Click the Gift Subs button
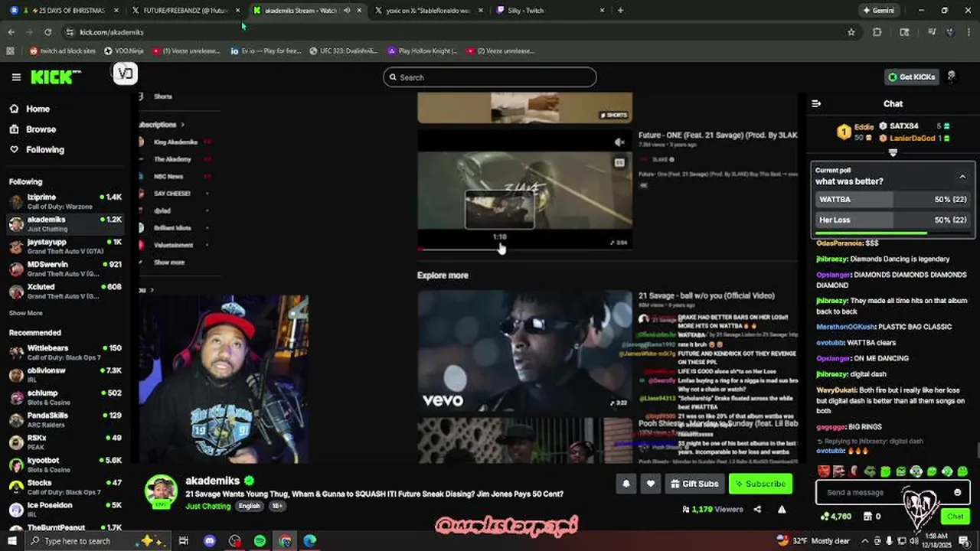The image size is (980, 551). click(x=694, y=484)
